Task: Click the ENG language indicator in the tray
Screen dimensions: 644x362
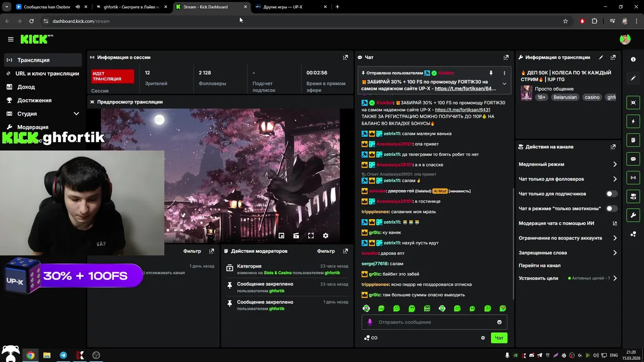Action: point(614,355)
